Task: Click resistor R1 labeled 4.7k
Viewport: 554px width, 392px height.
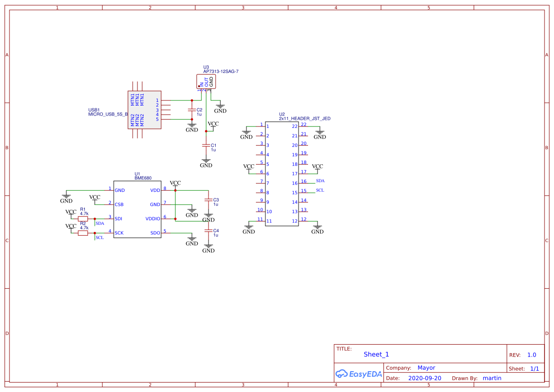Action: pos(83,218)
